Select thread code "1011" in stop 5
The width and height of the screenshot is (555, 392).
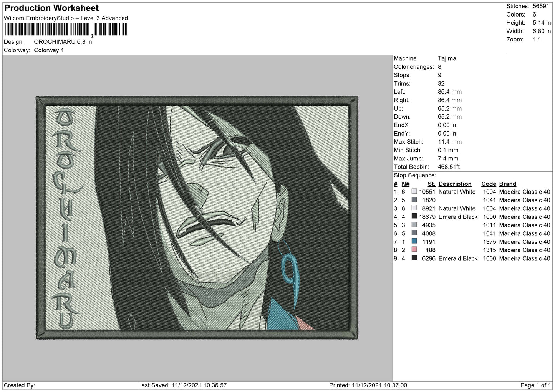pos(490,225)
